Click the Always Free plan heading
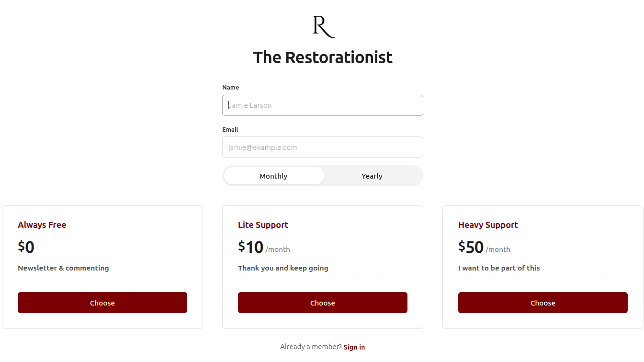This screenshot has height=362, width=644. point(42,225)
